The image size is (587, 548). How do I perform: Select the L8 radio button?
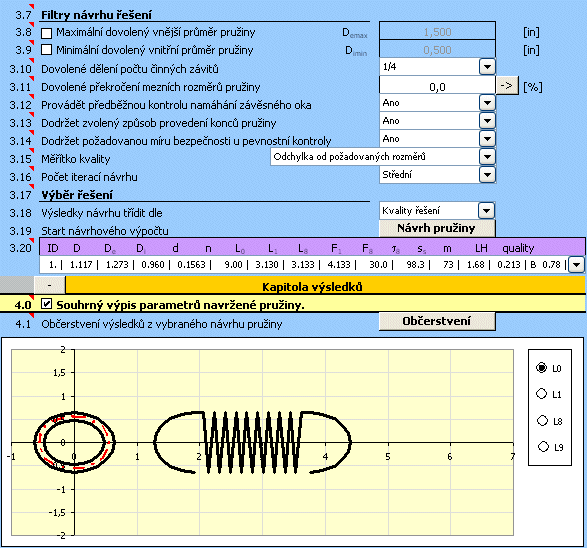pyautogui.click(x=542, y=420)
